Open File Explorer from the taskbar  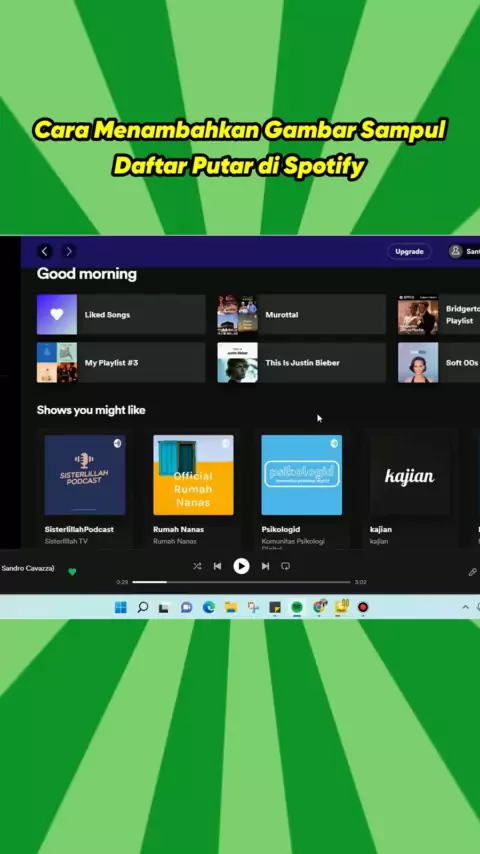point(231,607)
